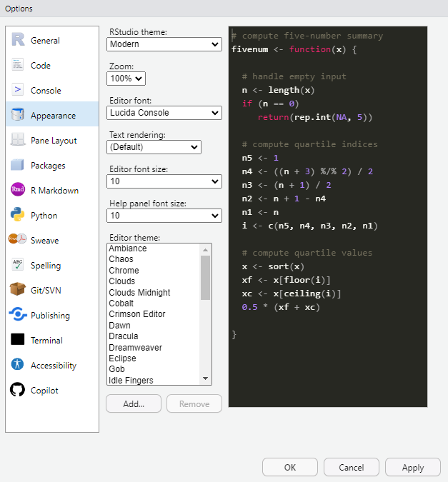Viewport: 448px width, 482px height.
Task: Expand the RStudio theme dropdown
Action: click(164, 44)
